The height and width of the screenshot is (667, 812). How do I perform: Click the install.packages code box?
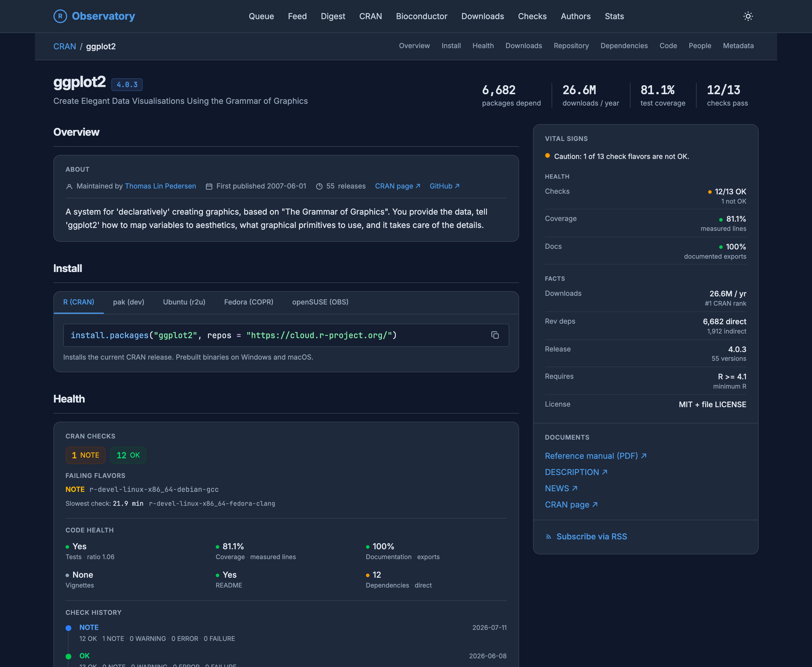(x=286, y=336)
